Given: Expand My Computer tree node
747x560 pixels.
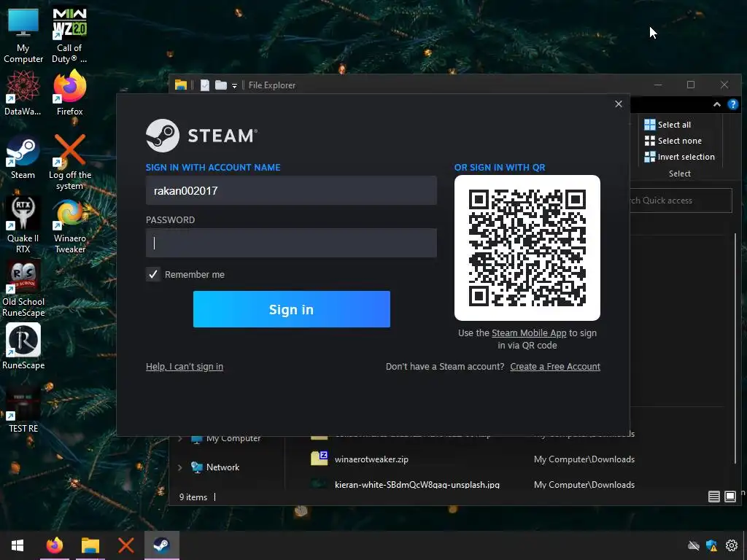Looking at the screenshot, I should coord(180,438).
